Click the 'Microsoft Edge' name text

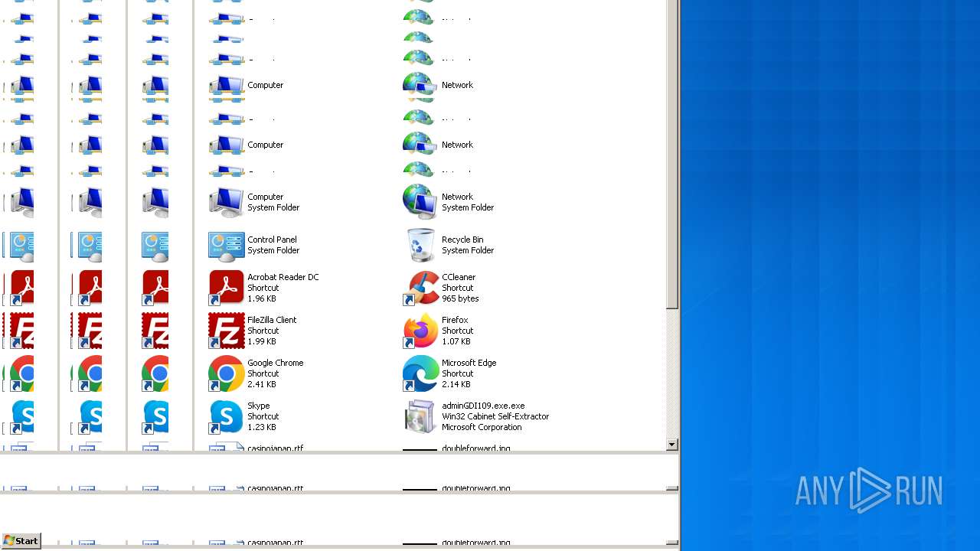tap(469, 363)
